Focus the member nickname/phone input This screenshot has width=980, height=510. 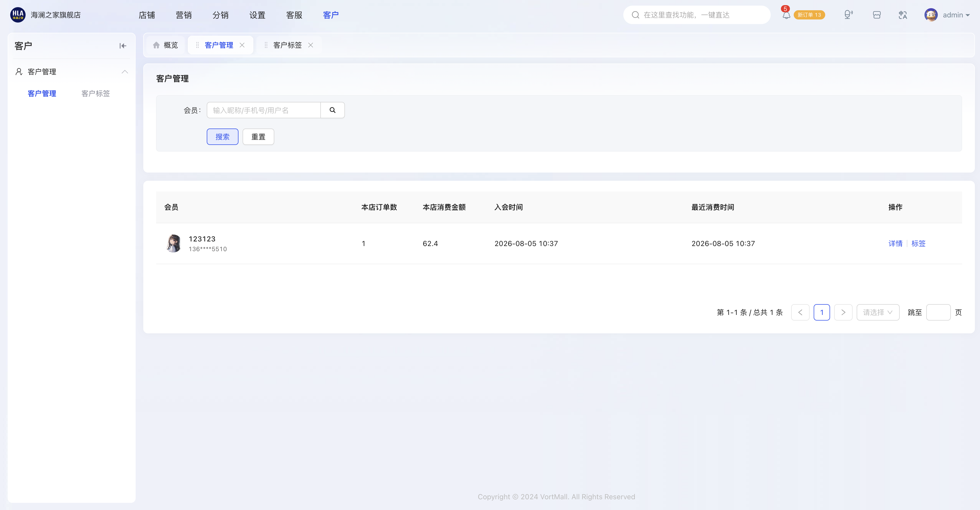[x=264, y=110]
